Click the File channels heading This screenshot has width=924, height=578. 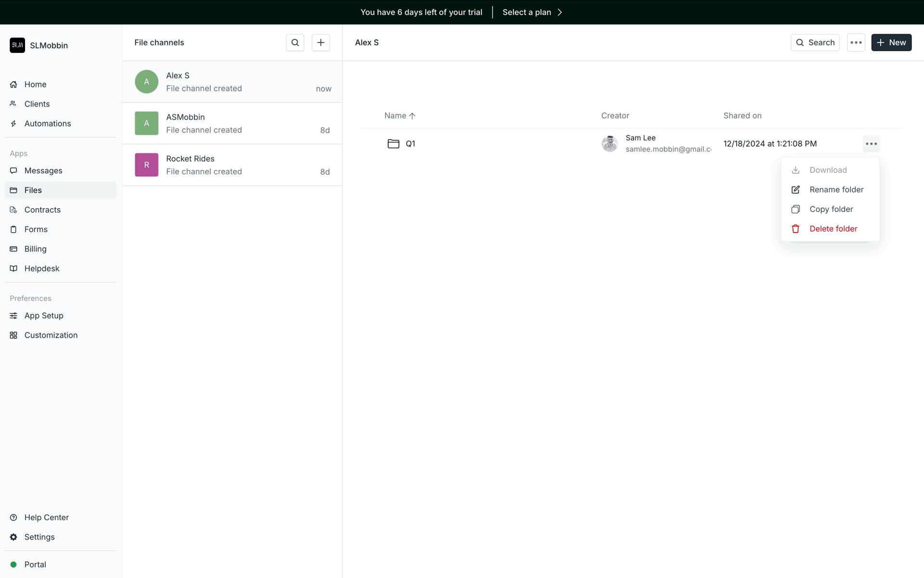pyautogui.click(x=159, y=42)
